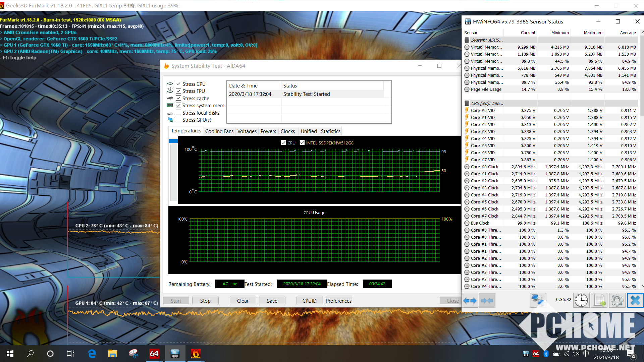Click Bluetooth icon in system tray
Screen dimensions: 644x362
coord(546,354)
